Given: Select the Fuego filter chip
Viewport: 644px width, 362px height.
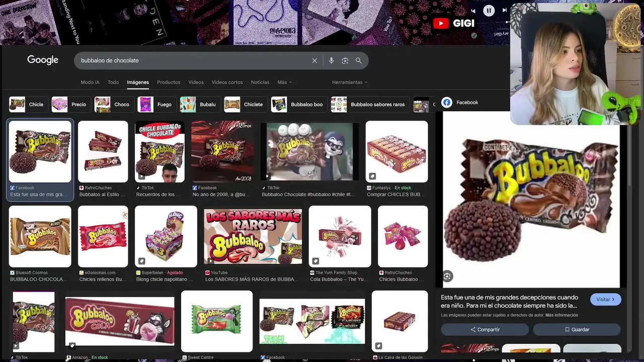Looking at the screenshot, I should [157, 105].
